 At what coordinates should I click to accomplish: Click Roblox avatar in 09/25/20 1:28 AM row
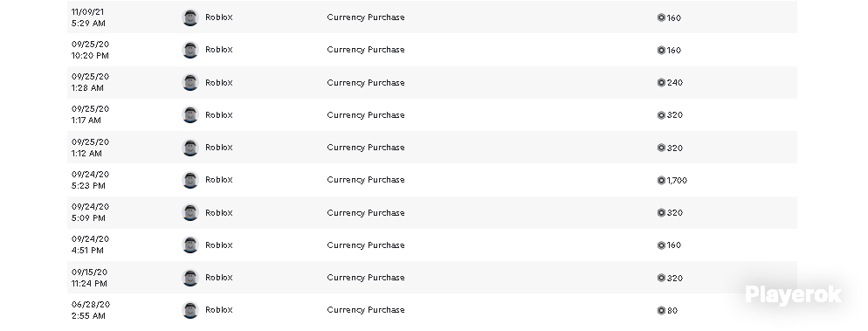click(190, 82)
